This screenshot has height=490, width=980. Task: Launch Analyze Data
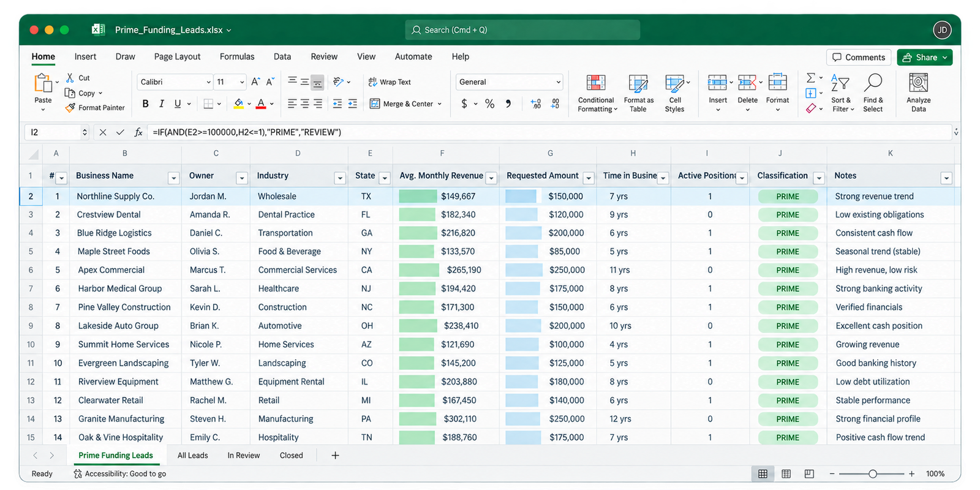[918, 93]
